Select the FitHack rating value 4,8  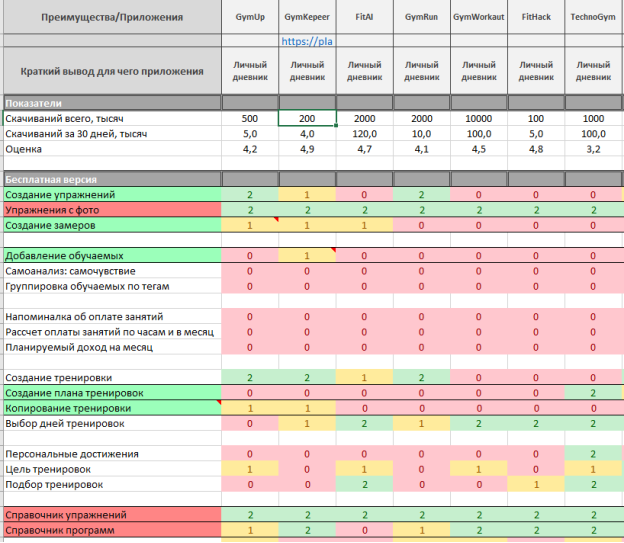tap(536, 149)
